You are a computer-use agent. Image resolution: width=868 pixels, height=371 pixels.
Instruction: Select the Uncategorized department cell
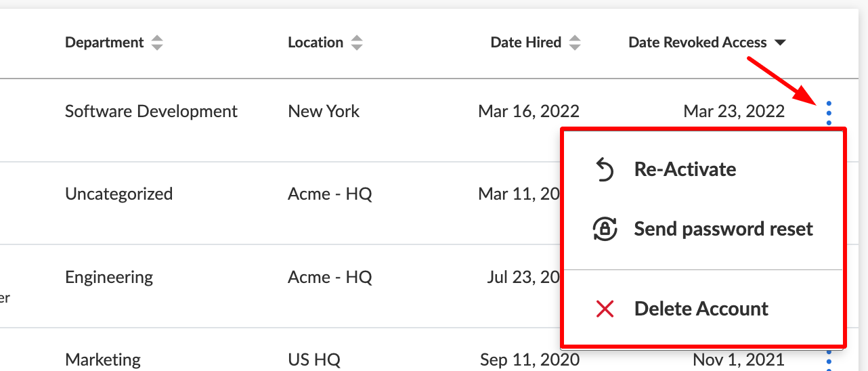tap(118, 194)
